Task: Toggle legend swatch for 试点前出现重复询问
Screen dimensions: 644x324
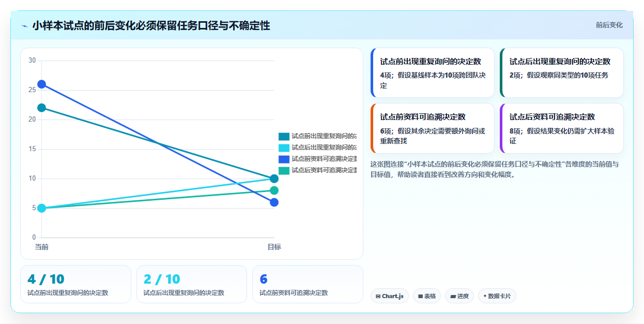Action: pos(284,137)
